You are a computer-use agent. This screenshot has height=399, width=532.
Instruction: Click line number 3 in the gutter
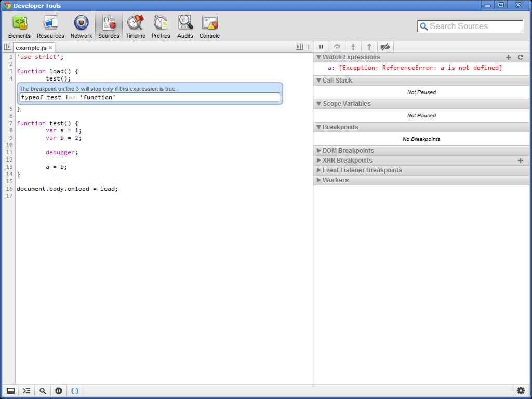coord(11,71)
